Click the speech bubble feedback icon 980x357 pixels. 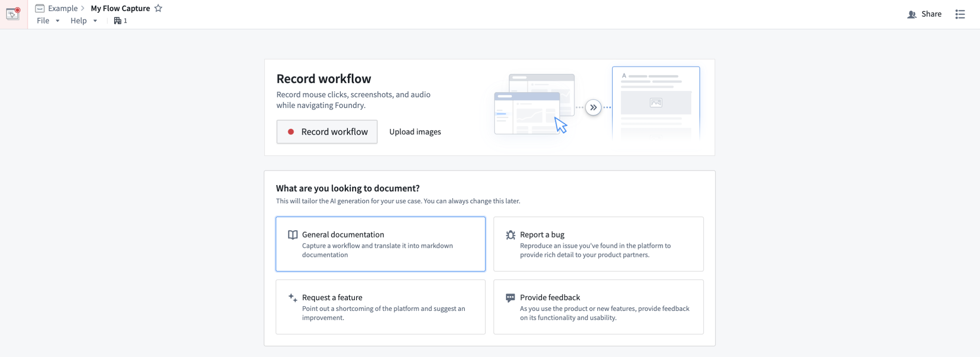pyautogui.click(x=510, y=298)
